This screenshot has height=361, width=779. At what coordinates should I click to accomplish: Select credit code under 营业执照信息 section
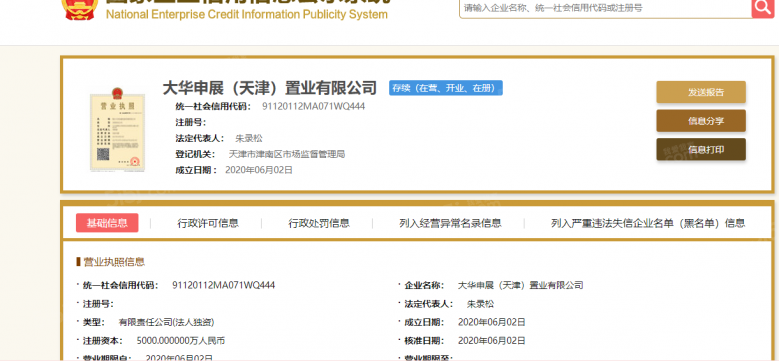pyautogui.click(x=224, y=285)
